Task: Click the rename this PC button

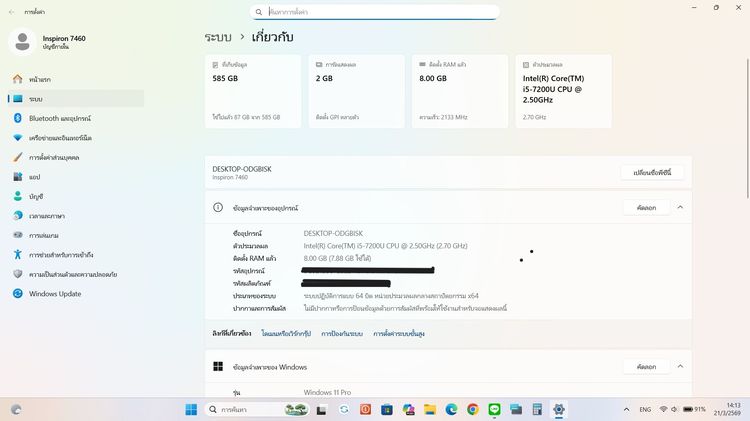Action: 652,172
